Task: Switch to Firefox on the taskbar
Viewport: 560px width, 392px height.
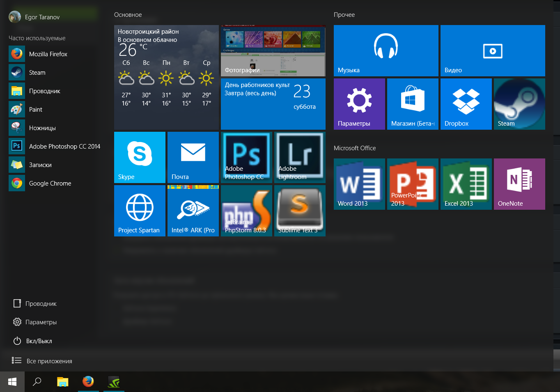Action: (x=88, y=382)
